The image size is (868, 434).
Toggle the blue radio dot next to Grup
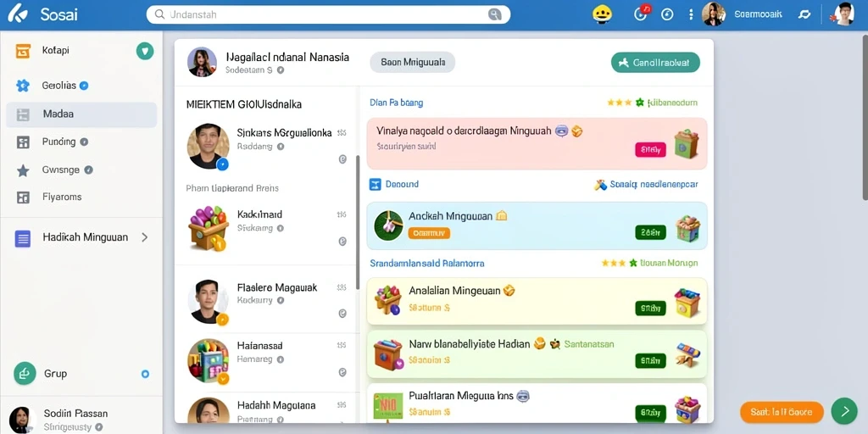coord(145,374)
